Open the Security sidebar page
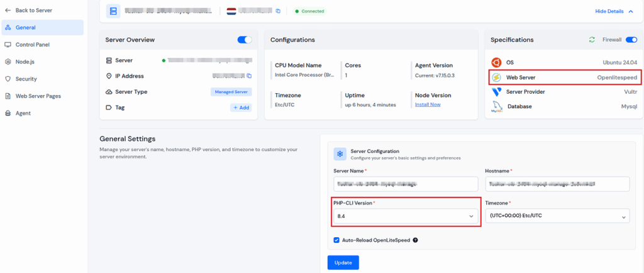 click(x=26, y=79)
